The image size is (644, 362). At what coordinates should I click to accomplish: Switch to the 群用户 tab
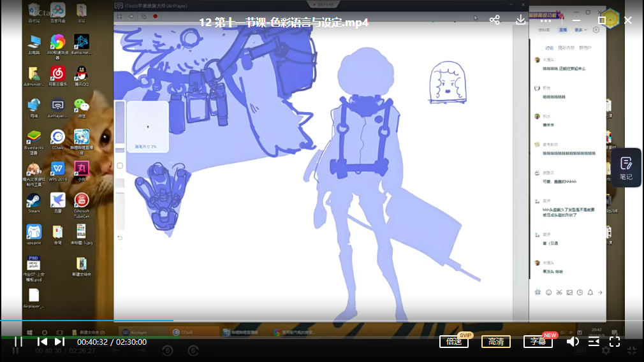(585, 48)
